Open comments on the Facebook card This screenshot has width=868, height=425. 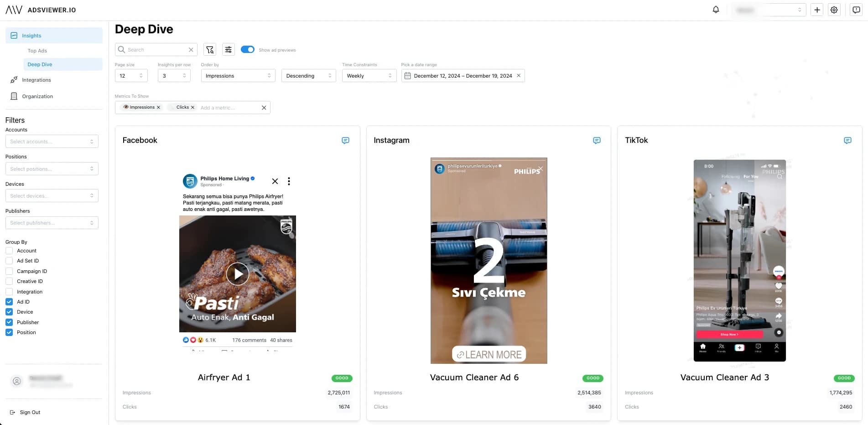pyautogui.click(x=345, y=141)
